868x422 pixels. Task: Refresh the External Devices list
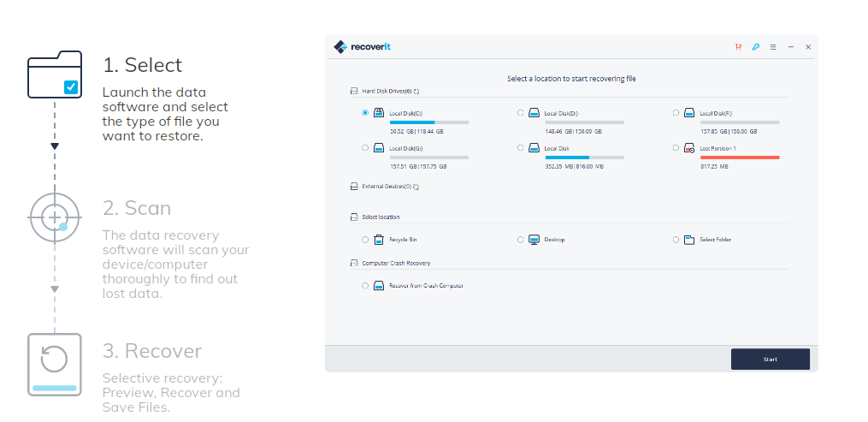point(416,186)
